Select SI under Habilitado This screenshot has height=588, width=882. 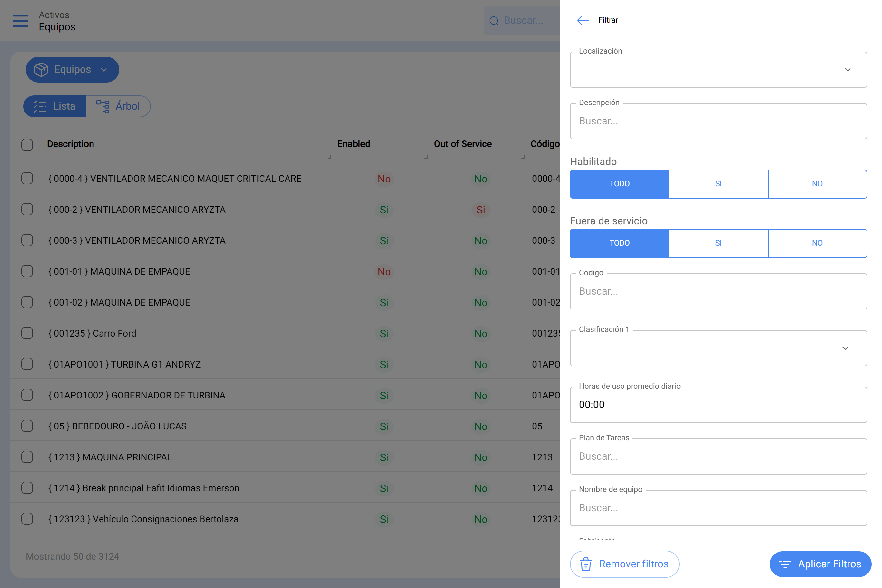click(x=719, y=184)
